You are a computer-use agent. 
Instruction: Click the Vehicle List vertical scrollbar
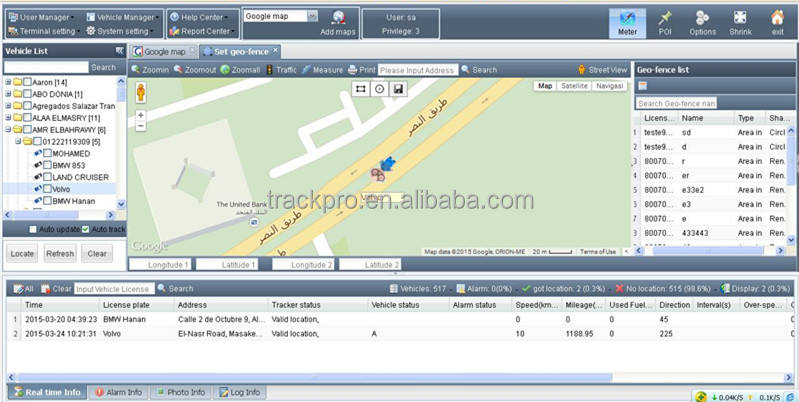click(x=121, y=95)
